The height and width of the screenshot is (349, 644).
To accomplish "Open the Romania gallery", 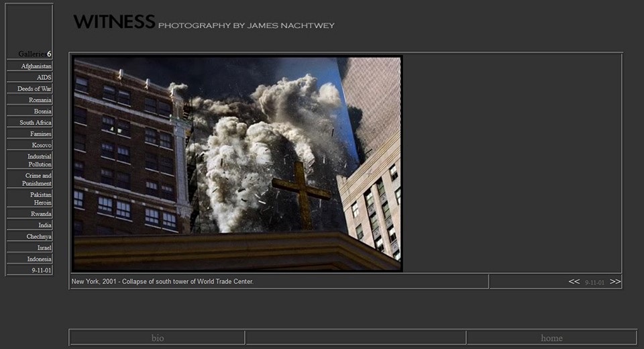I will tap(40, 100).
